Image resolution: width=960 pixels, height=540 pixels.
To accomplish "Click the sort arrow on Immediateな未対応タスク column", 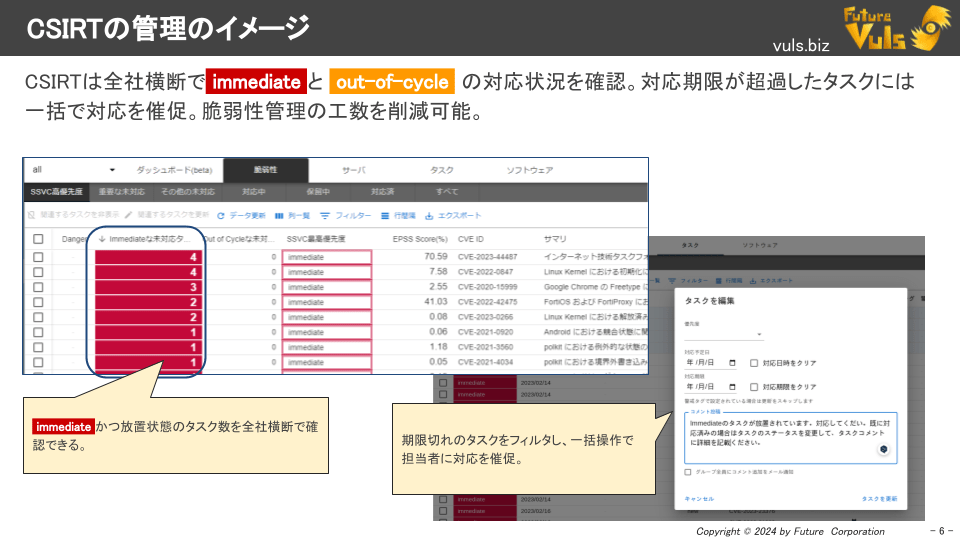I will (102, 240).
